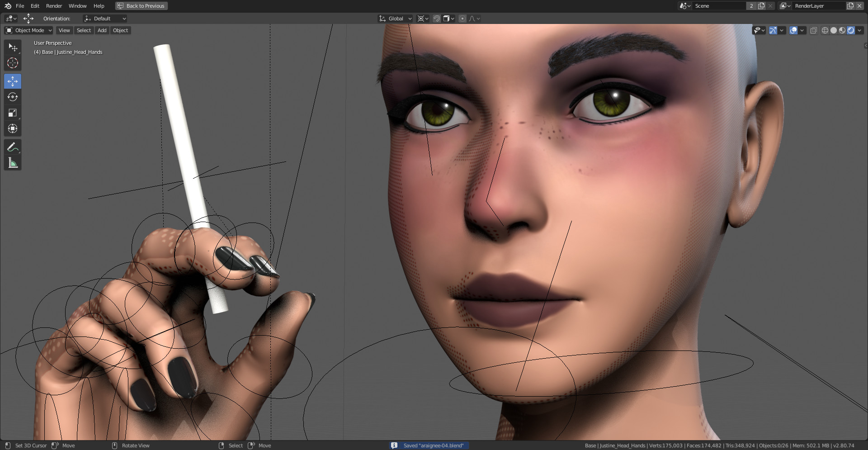Screen dimensions: 868x450
Task: Select the Transform tool
Action: (13, 128)
